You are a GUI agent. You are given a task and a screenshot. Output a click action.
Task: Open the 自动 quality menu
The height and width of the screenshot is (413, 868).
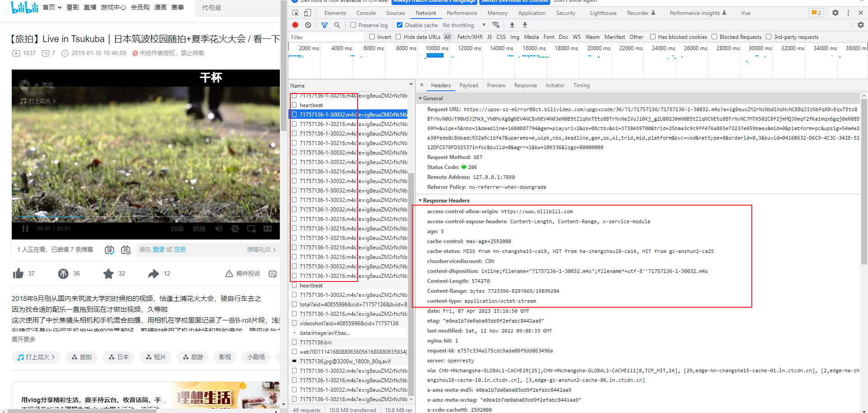177,229
